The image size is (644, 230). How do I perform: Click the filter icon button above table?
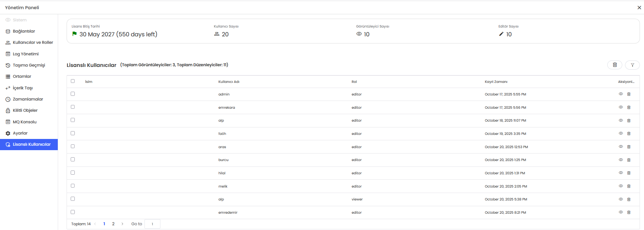[632, 65]
